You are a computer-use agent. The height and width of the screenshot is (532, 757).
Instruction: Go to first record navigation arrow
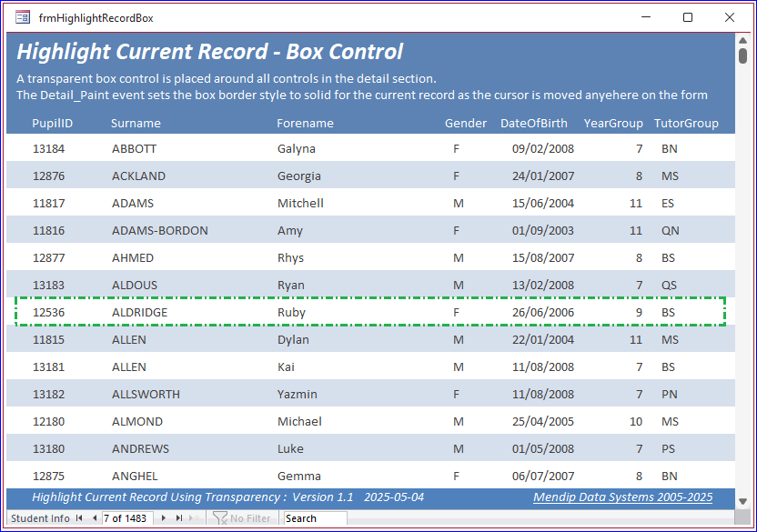79,518
